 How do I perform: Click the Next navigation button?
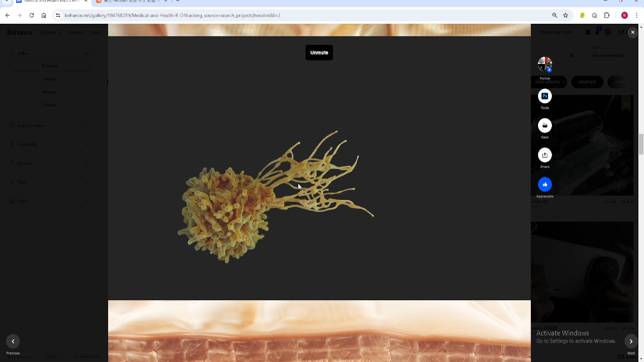click(x=631, y=341)
